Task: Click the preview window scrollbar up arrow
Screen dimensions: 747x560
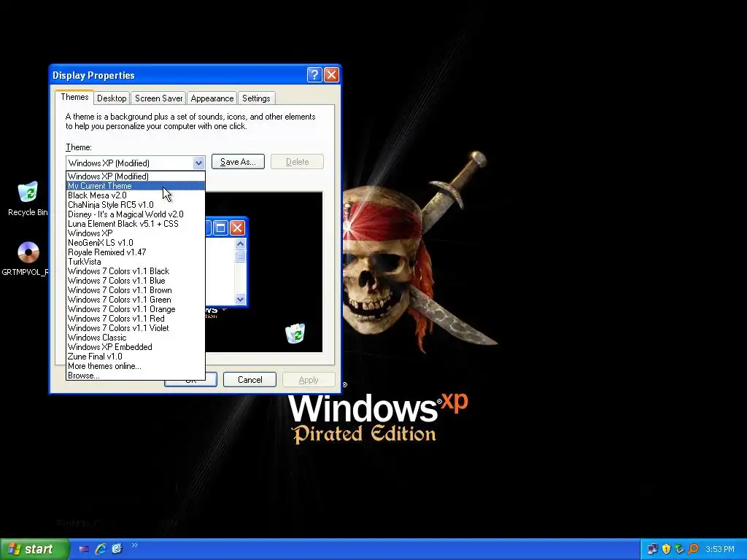Action: (x=240, y=244)
